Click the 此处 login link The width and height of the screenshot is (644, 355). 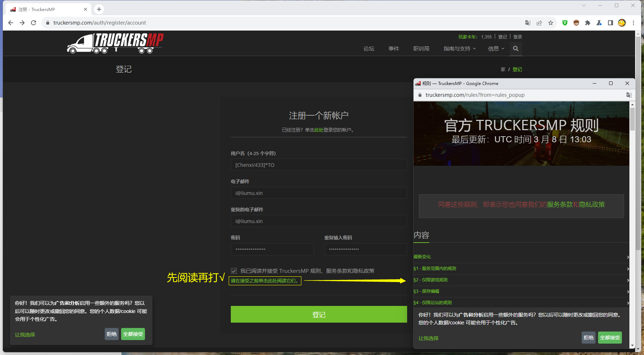coord(319,130)
